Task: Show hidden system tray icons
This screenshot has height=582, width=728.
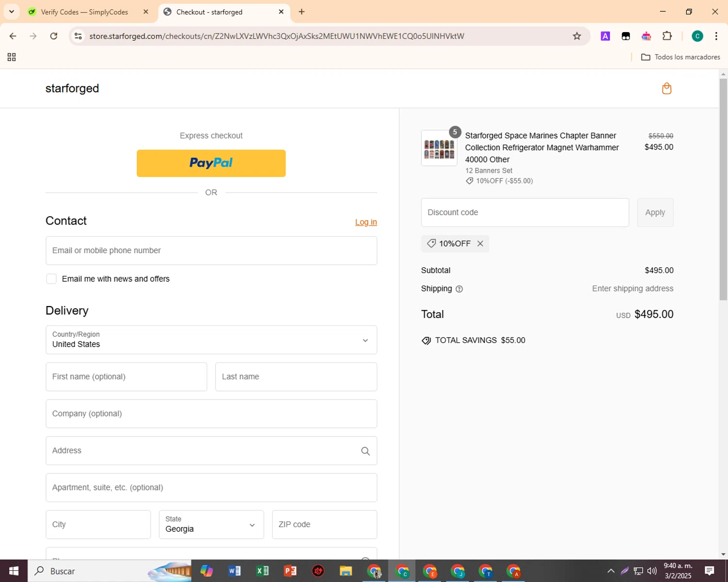Action: click(611, 571)
